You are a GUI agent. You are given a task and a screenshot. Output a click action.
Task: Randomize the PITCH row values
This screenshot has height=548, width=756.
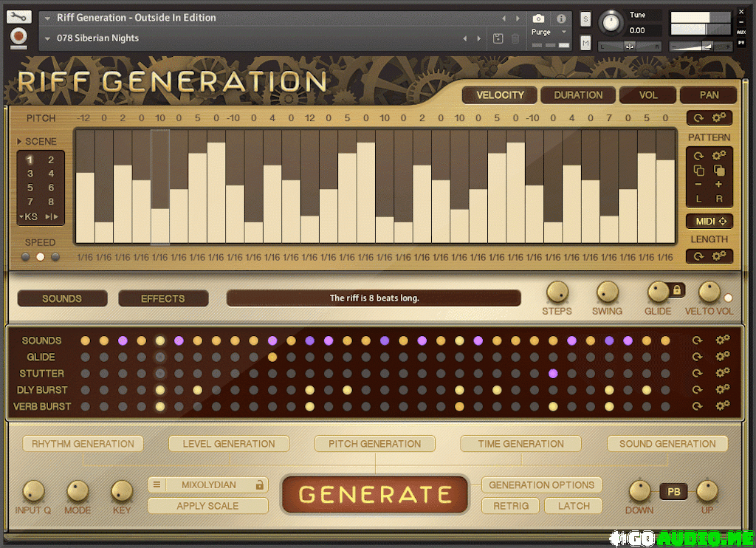698,117
